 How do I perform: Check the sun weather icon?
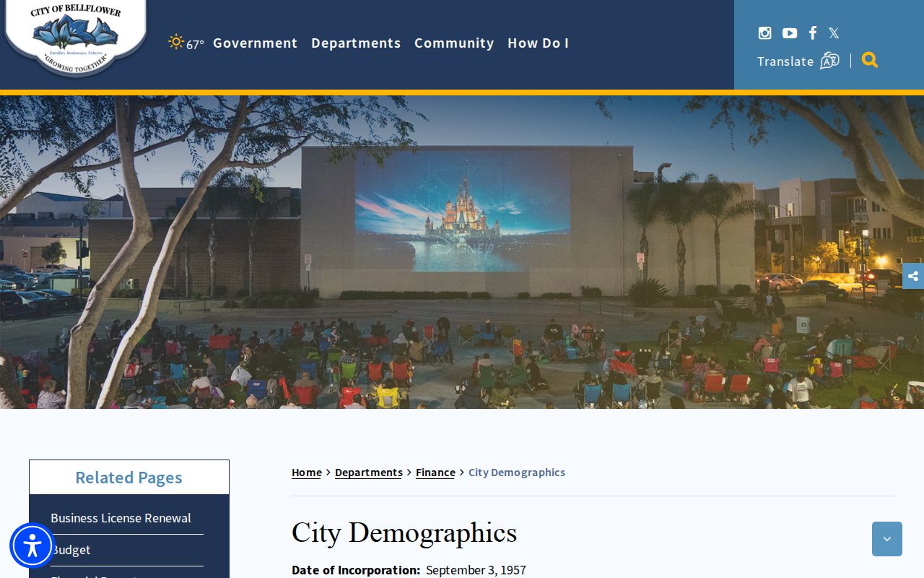pos(176,42)
